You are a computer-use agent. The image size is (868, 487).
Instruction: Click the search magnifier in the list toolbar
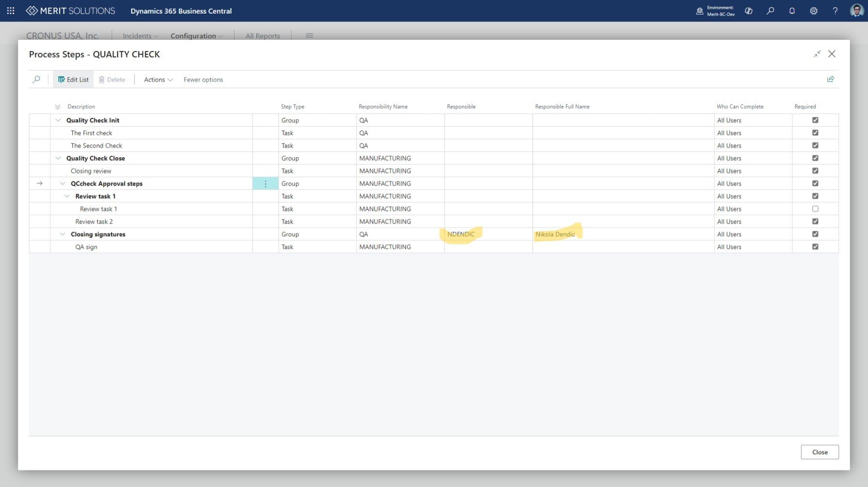pos(36,80)
